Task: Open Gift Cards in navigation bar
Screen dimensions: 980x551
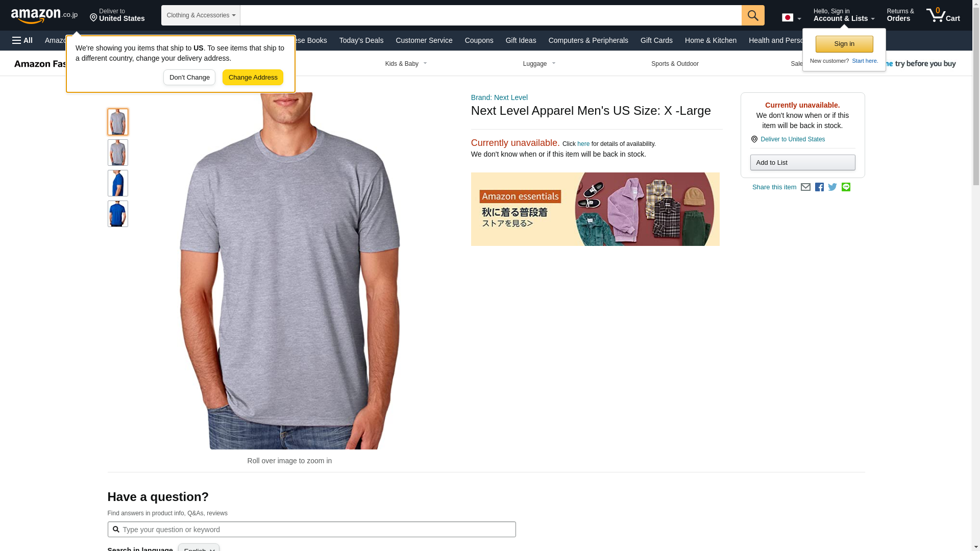Action: (656, 40)
